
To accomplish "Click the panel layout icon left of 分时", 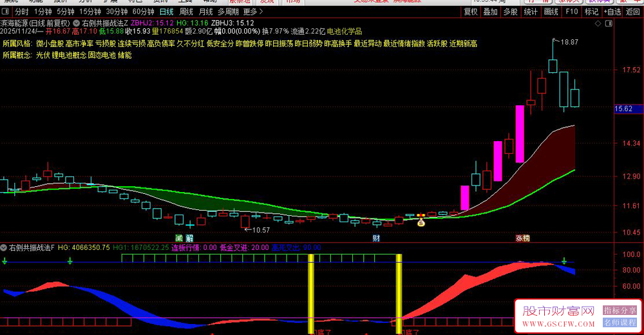I will [6, 12].
